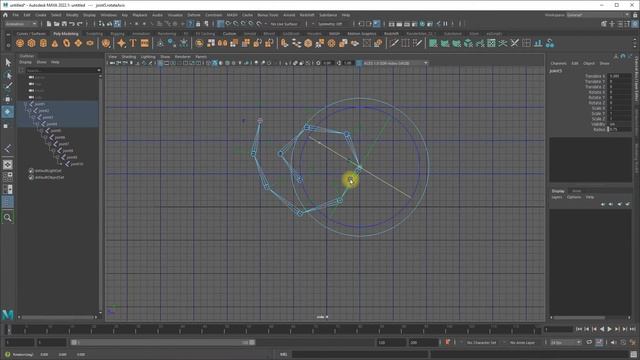
Task: Switch to the Anim layer tab
Action: pos(576,191)
